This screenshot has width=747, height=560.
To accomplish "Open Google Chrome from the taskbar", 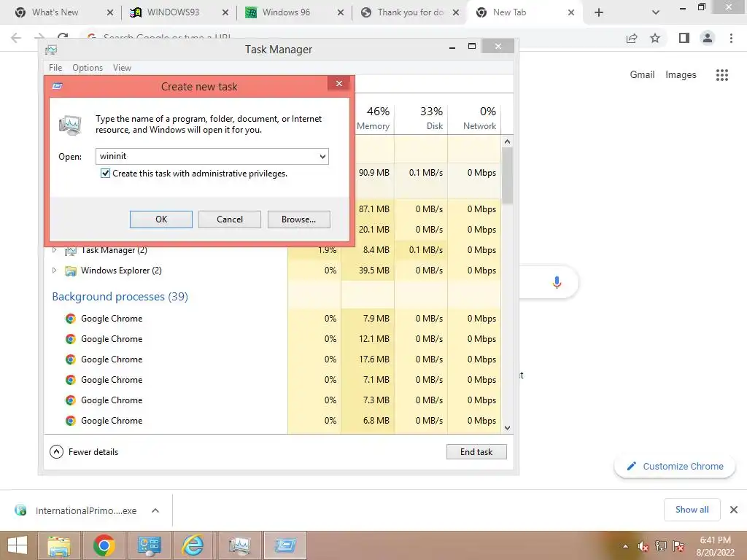I will pyautogui.click(x=104, y=545).
